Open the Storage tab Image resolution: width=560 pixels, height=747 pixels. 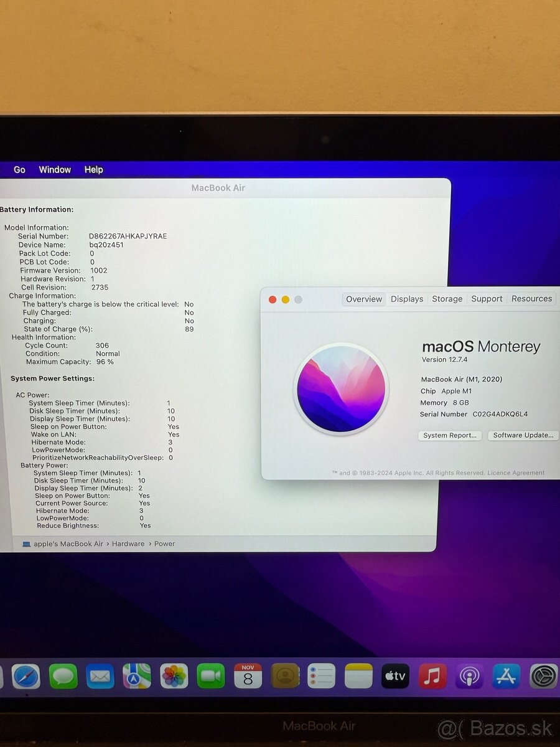click(447, 299)
